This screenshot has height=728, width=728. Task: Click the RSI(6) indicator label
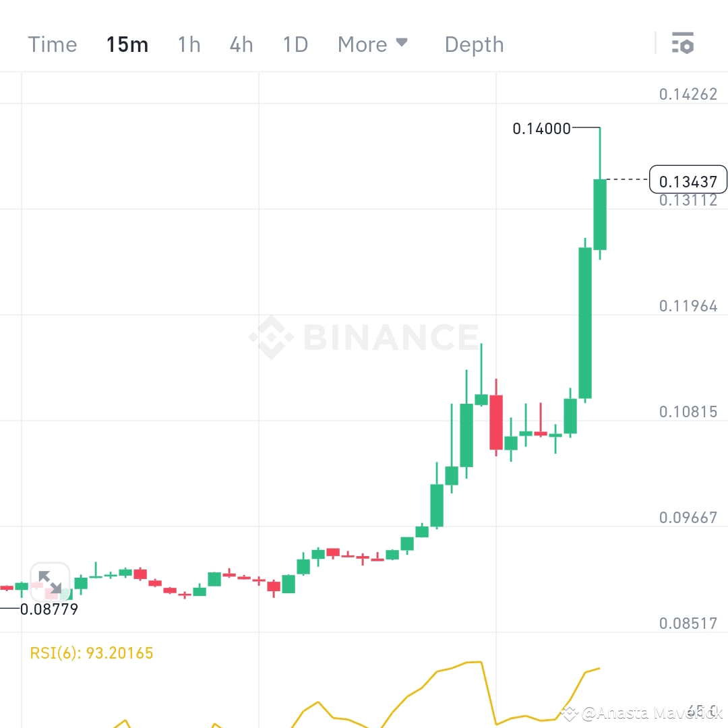tap(91, 653)
